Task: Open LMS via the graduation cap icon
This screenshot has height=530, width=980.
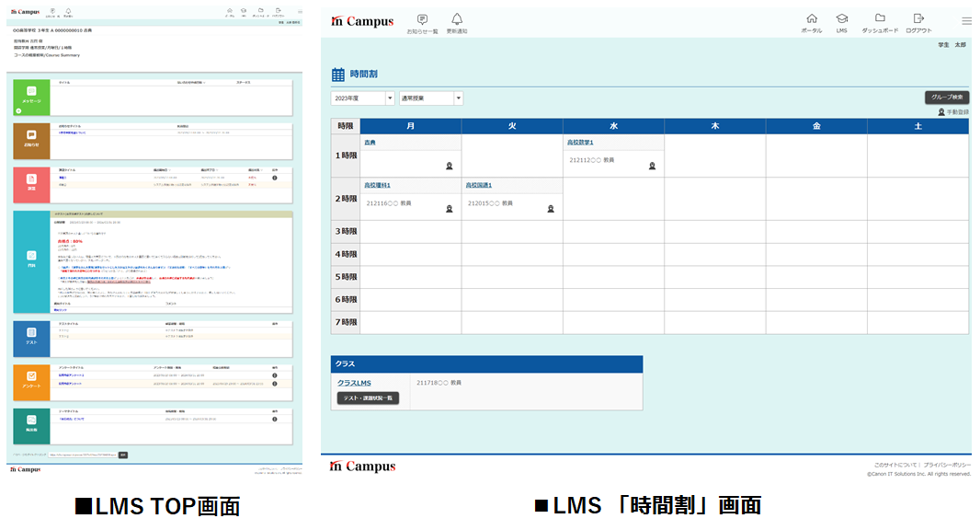Action: click(x=841, y=19)
